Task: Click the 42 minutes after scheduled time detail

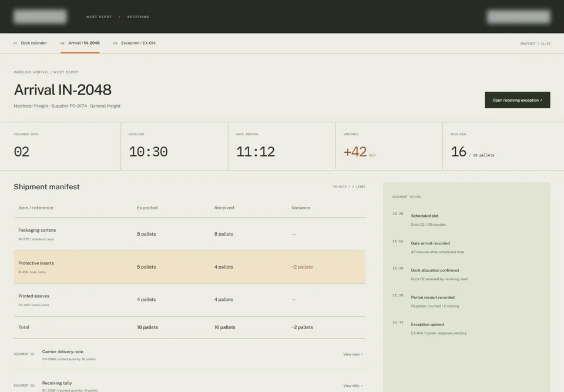Action: click(x=437, y=252)
